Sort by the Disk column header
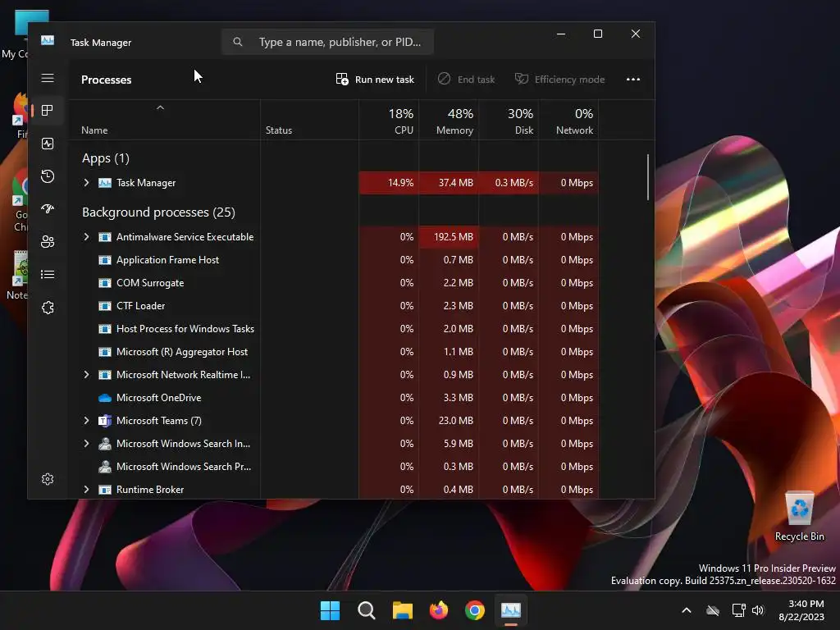 (x=509, y=120)
